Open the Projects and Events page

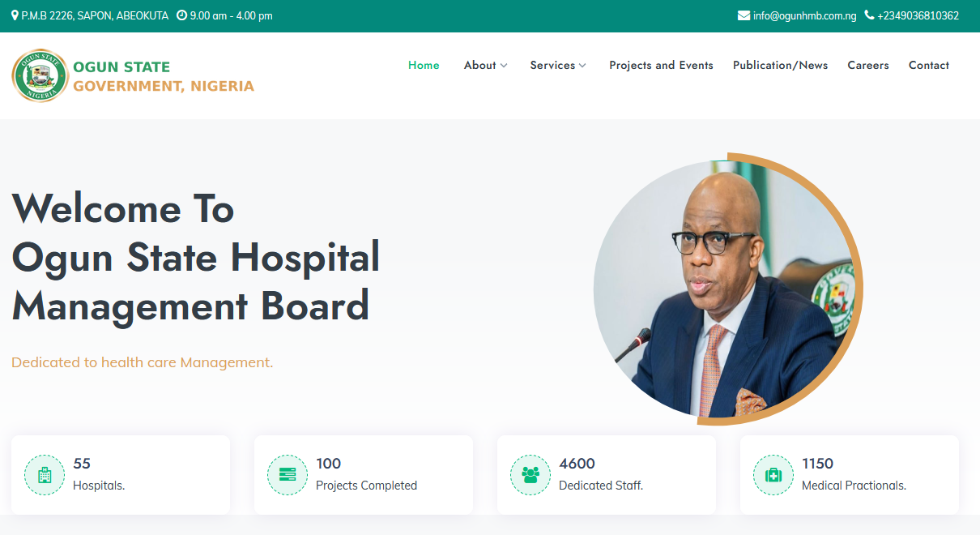coord(661,65)
